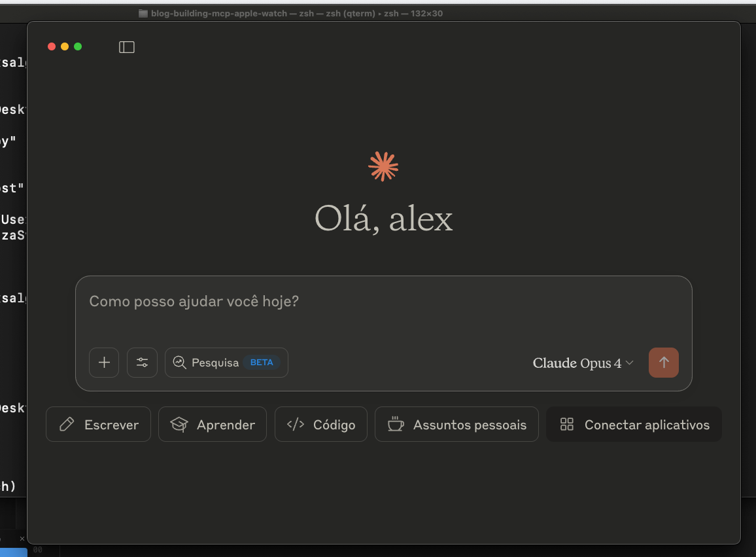Select the Código suggestion button
Viewport: 756px width, 557px height.
[321, 424]
